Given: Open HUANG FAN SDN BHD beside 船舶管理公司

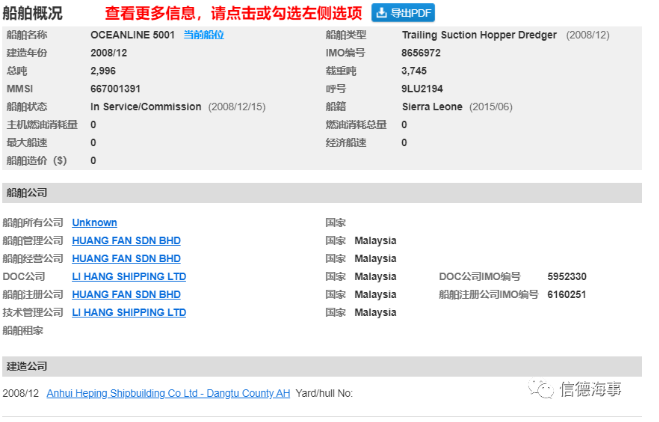Looking at the screenshot, I should point(126,241).
